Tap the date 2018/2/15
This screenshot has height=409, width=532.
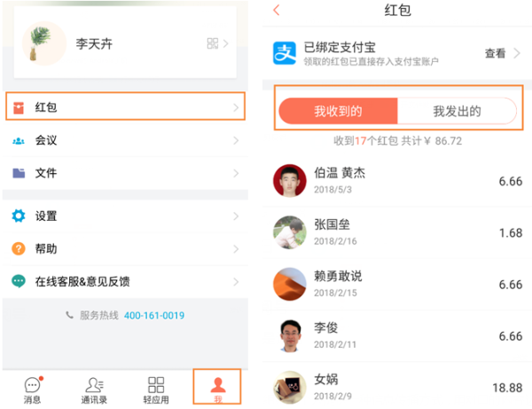coord(335,293)
